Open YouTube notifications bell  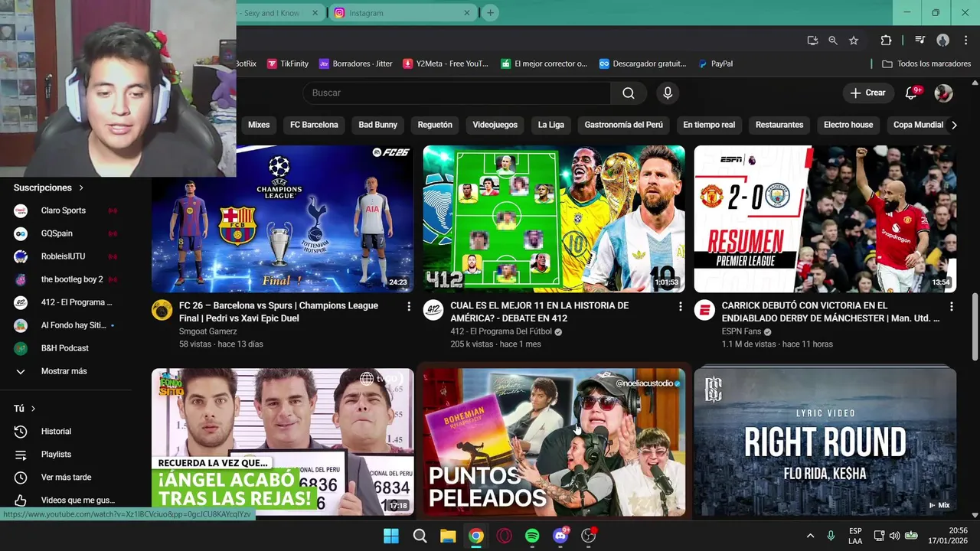[911, 93]
